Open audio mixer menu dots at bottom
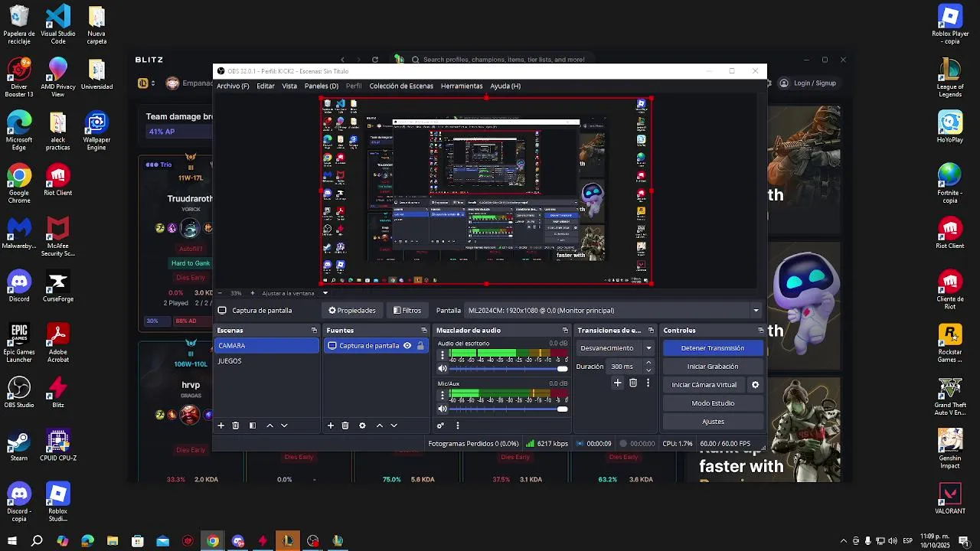Viewport: 980px width, 551px height. tap(457, 425)
